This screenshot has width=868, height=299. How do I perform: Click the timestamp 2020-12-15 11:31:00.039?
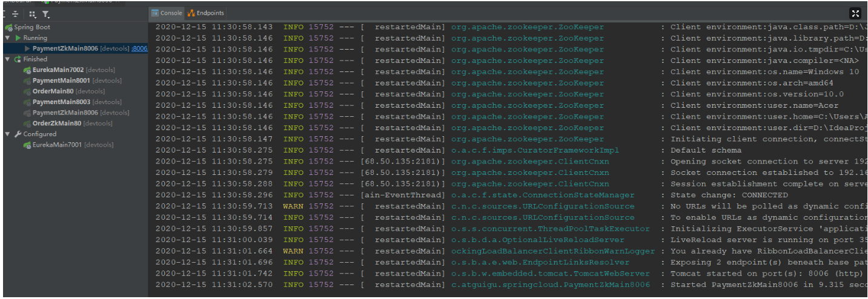(x=214, y=240)
